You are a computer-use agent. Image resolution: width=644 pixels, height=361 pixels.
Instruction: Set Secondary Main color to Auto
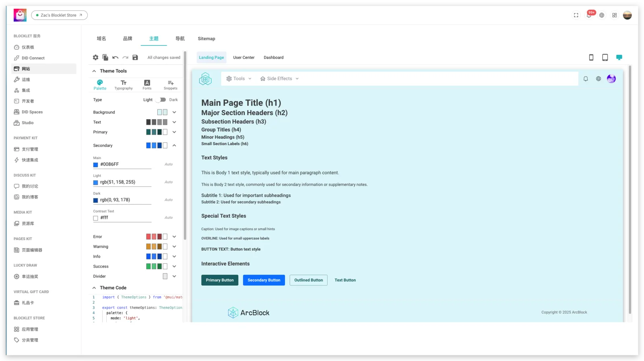tap(169, 164)
